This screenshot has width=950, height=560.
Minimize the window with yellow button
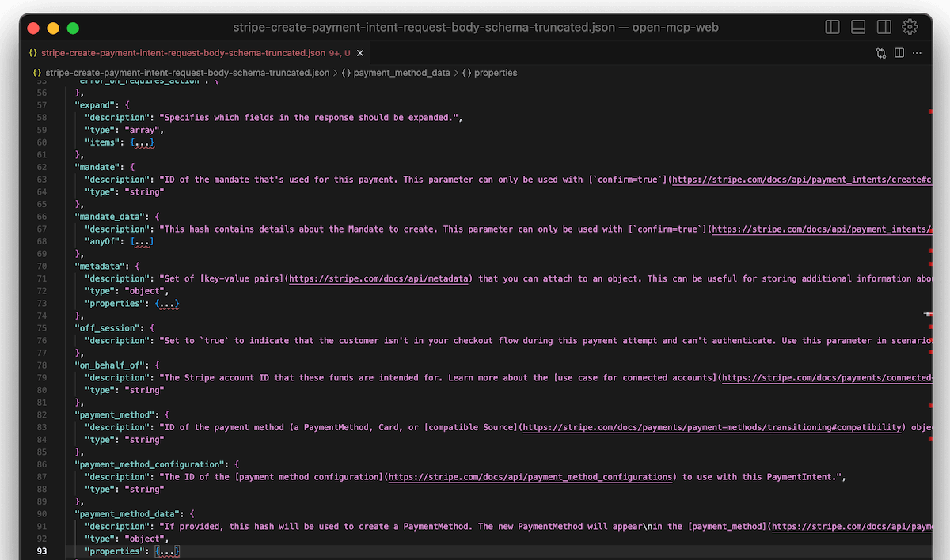(x=53, y=28)
